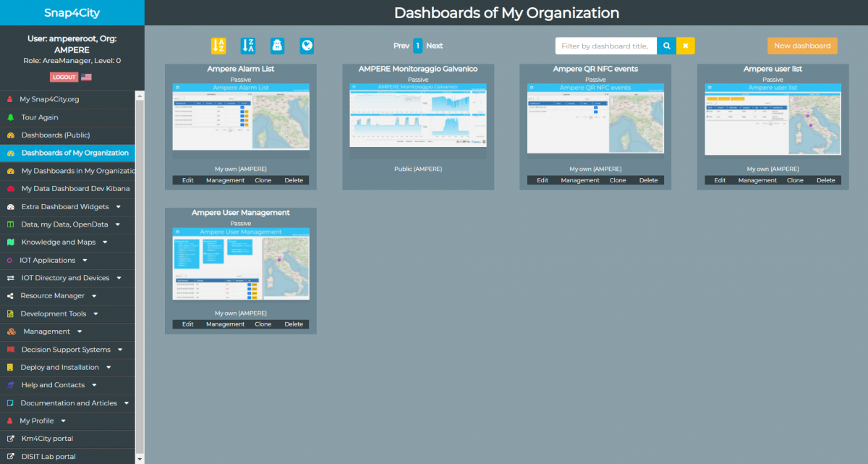The width and height of the screenshot is (868, 464).
Task: Click the magnifier search button
Action: tap(666, 46)
